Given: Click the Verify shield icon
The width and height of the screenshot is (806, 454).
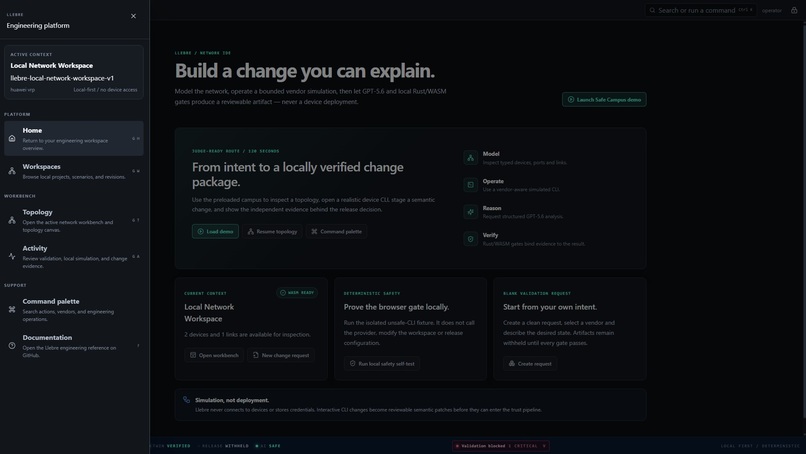Looking at the screenshot, I should pyautogui.click(x=470, y=239).
